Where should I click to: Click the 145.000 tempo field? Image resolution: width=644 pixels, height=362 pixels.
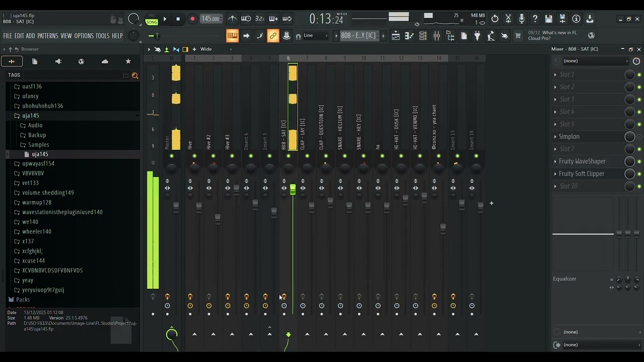210,19
